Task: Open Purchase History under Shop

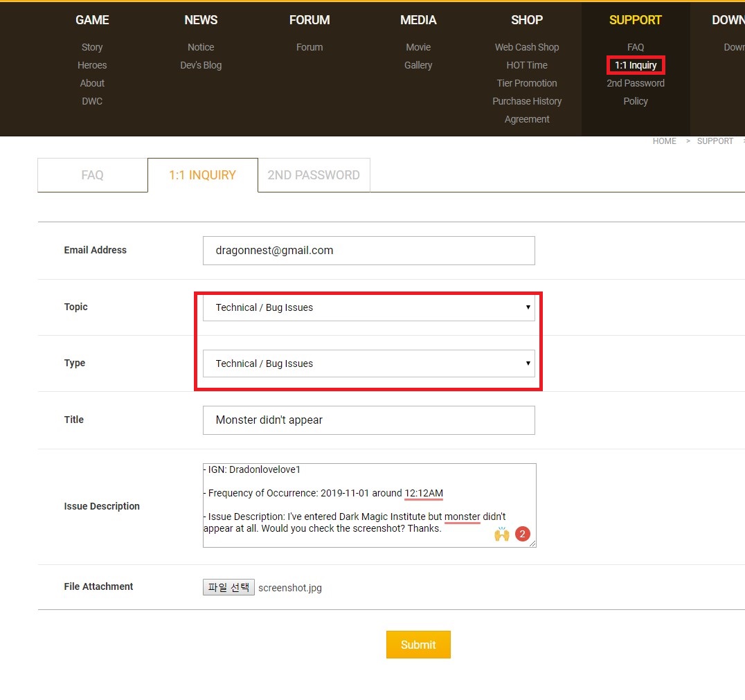Action: [x=527, y=101]
